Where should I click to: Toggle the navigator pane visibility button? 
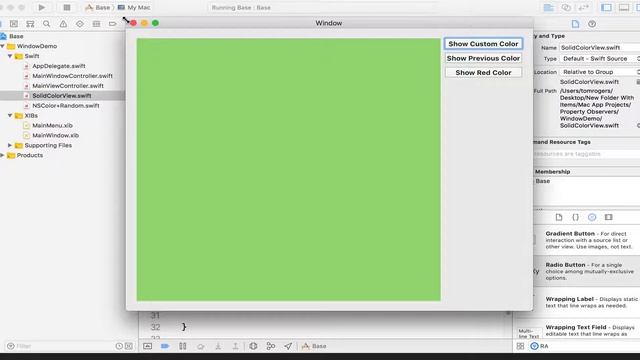click(607, 7)
